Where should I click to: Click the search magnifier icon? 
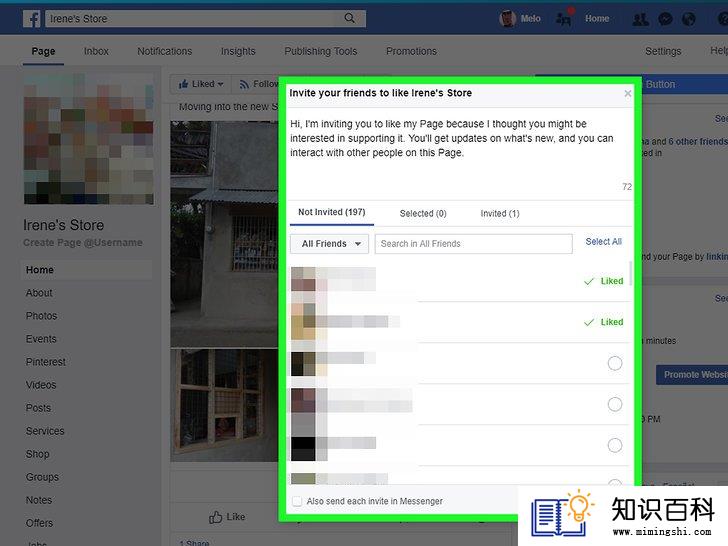pyautogui.click(x=350, y=18)
